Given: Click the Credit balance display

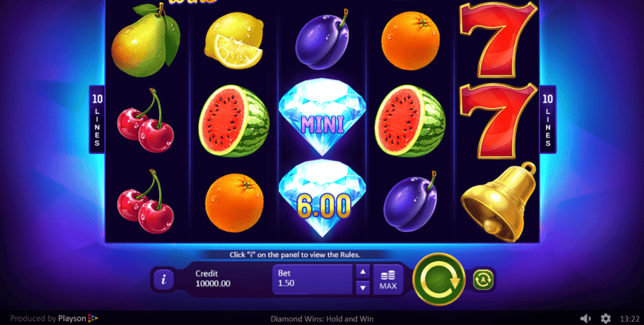Looking at the screenshot, I should point(213,278).
